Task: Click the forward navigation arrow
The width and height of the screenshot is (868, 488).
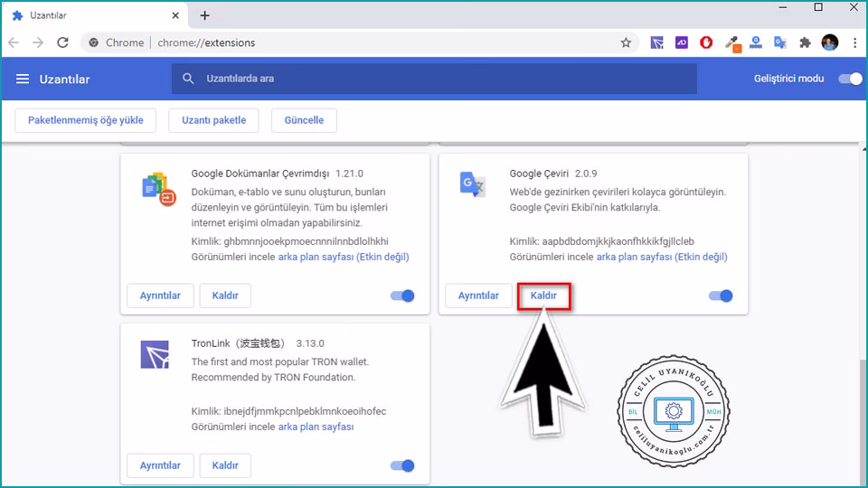Action: (x=38, y=42)
